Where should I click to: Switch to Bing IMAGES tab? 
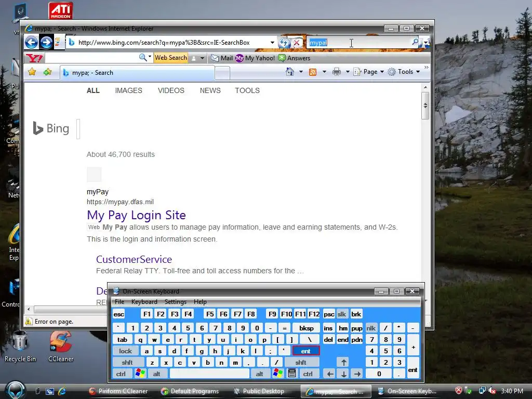(x=129, y=90)
